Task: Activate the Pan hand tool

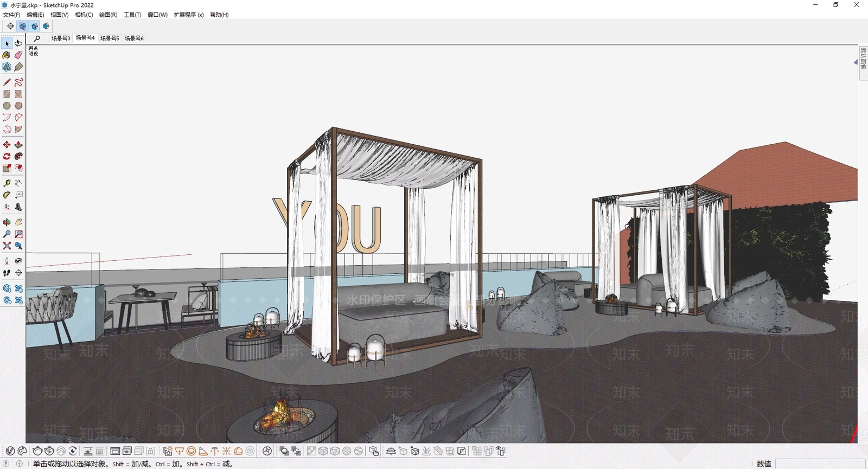Action: [x=18, y=222]
